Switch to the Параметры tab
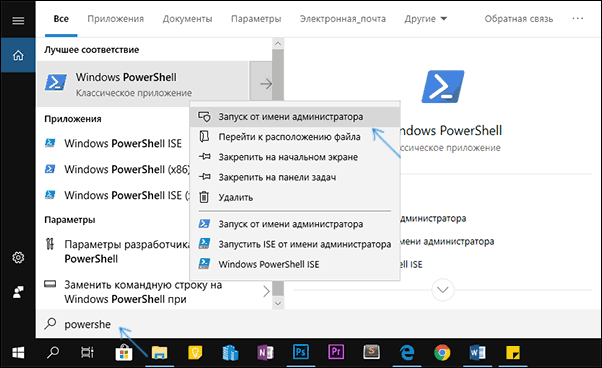Viewport: 602px width, 368px height. pyautogui.click(x=256, y=19)
